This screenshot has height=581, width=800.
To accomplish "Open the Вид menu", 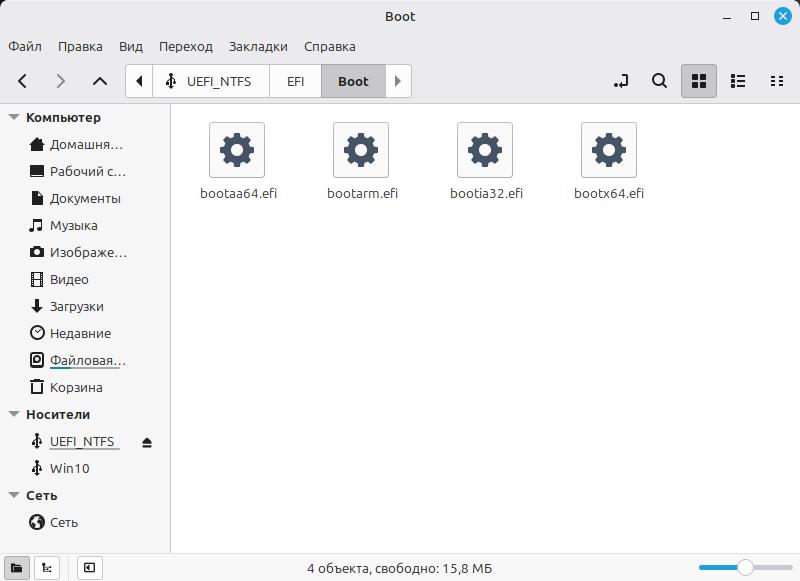I will pos(131,46).
